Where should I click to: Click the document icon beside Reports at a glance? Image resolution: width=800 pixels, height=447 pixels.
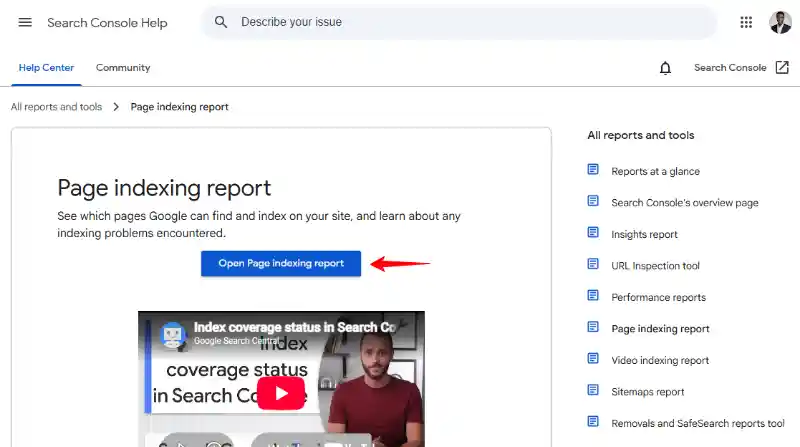(593, 169)
